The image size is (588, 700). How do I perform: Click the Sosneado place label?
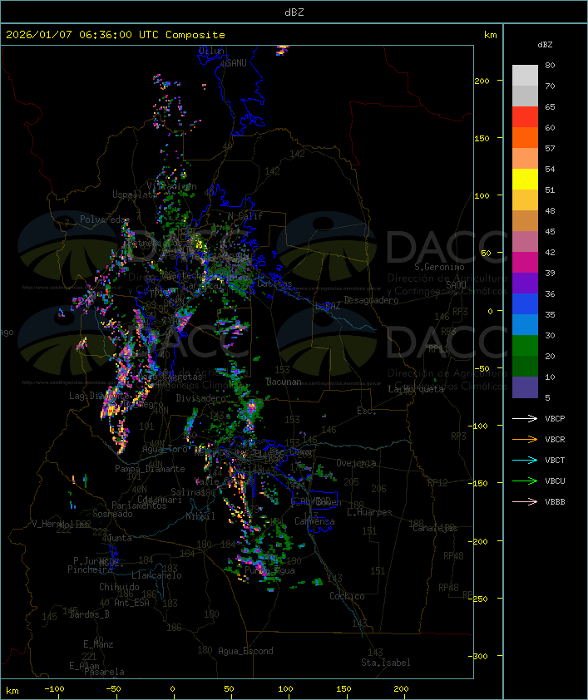(112, 514)
